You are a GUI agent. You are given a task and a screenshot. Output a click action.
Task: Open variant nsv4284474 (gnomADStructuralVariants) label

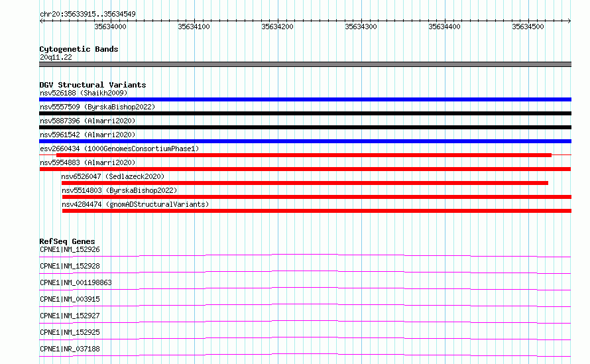coord(135,204)
